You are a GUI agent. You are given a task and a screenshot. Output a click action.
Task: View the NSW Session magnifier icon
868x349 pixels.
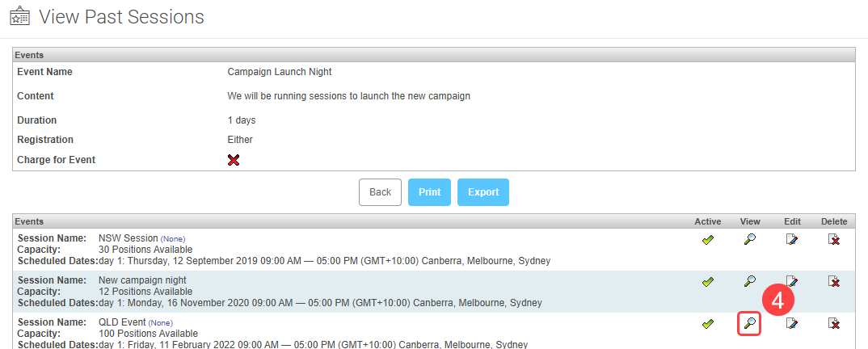tap(750, 239)
